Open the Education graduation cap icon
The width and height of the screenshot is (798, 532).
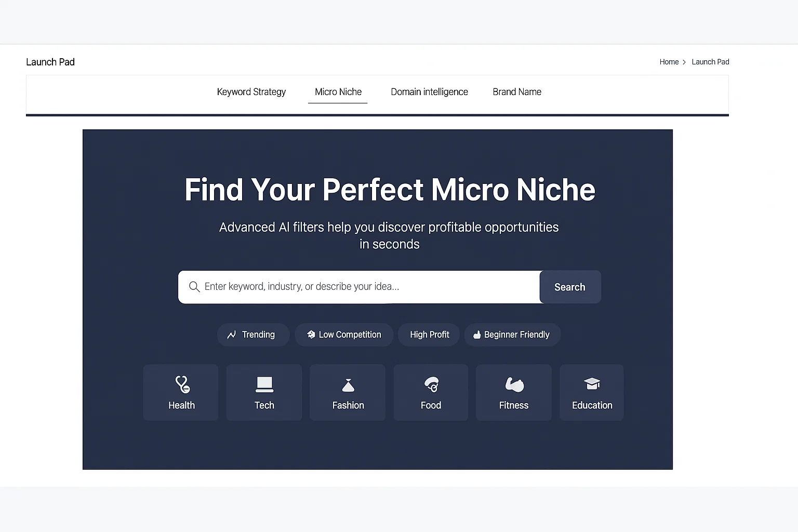click(592, 384)
